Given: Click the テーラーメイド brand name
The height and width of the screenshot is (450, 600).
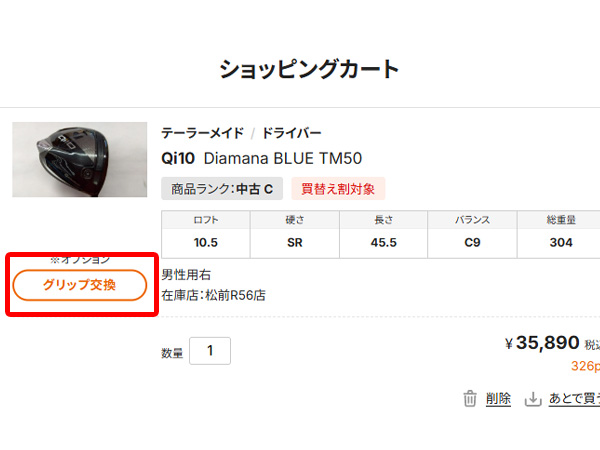Looking at the screenshot, I should coord(202,133).
